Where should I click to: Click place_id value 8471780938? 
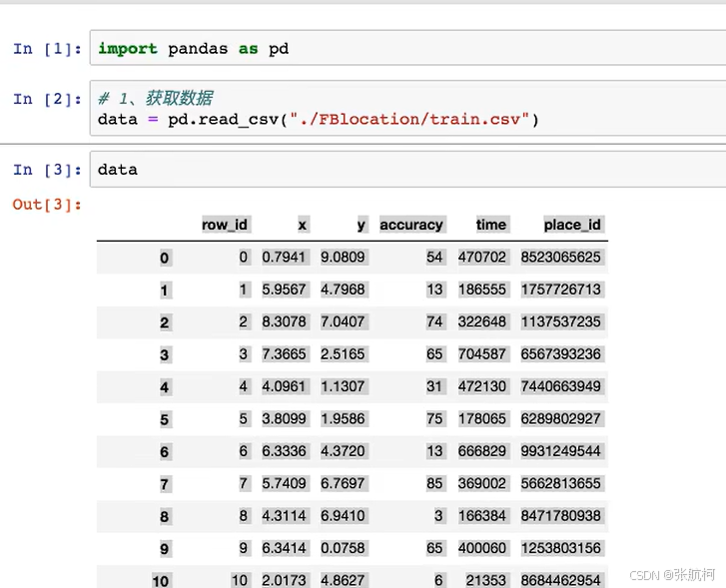(x=561, y=516)
